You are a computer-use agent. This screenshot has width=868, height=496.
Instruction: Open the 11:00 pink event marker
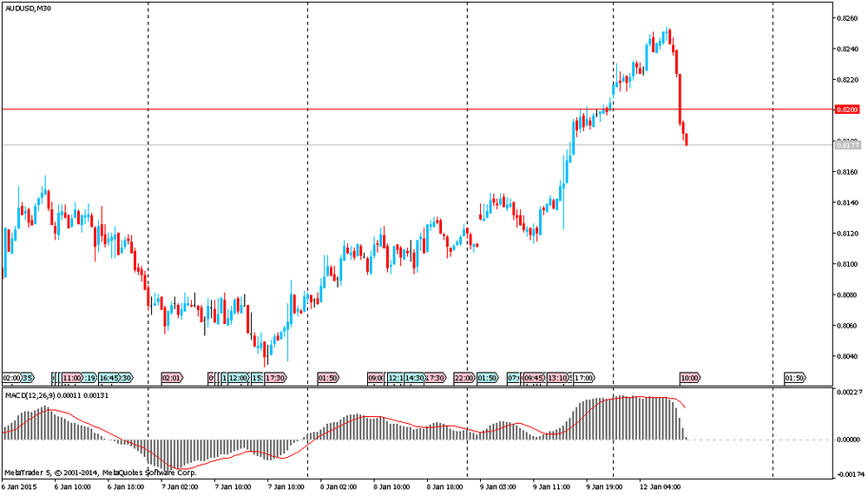(x=73, y=378)
